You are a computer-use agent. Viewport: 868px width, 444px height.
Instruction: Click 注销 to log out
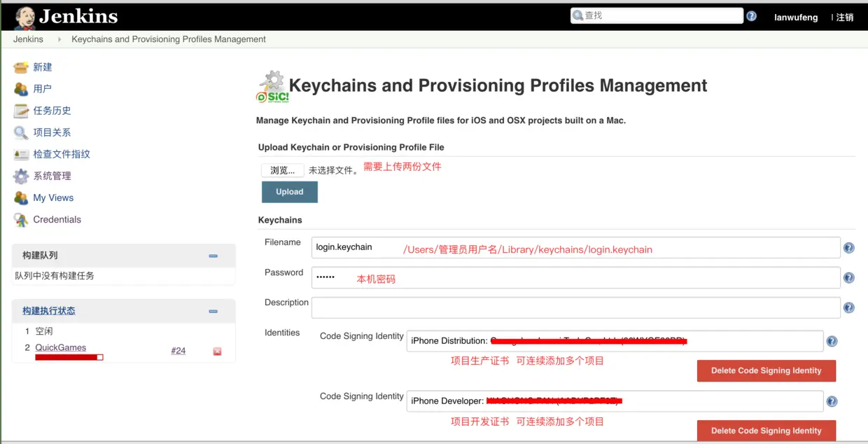[x=844, y=18]
